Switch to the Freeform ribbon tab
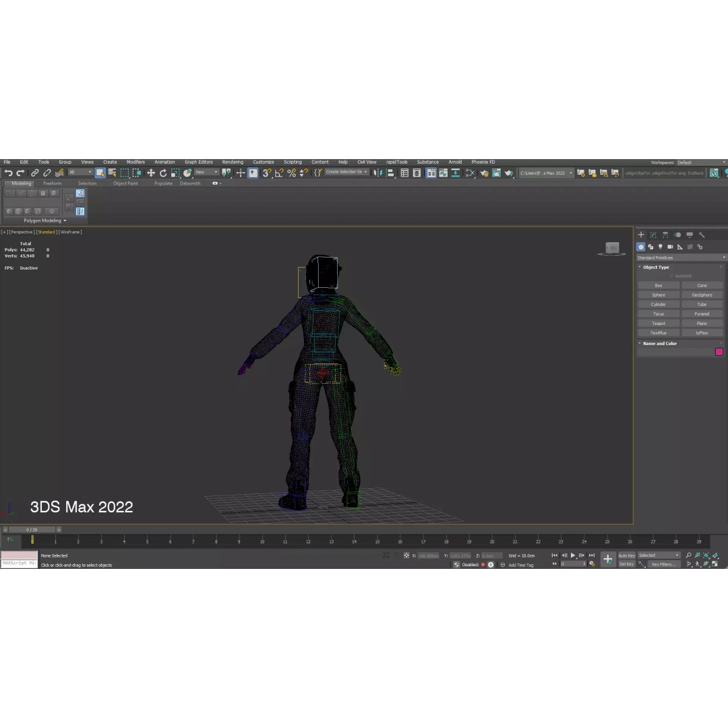Screen dimensions: 728x728 [x=52, y=183]
